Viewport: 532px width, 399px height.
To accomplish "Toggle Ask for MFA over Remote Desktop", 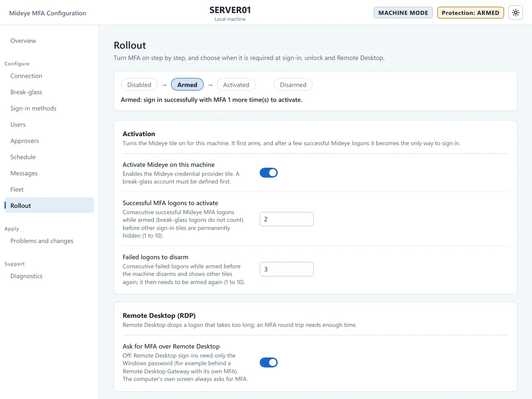I will 268,362.
